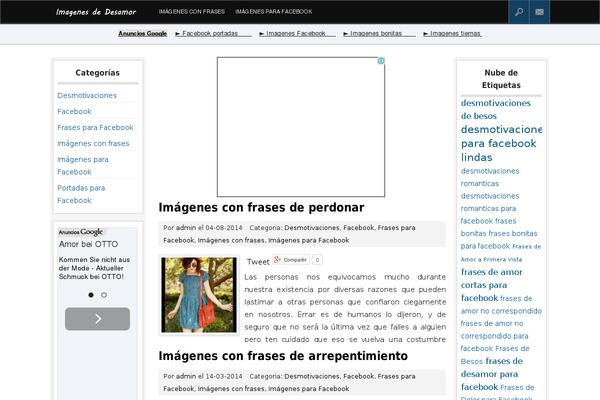Image resolution: width=600 pixels, height=400 pixels.
Task: Click Facebook category in first post meta
Action: click(359, 227)
